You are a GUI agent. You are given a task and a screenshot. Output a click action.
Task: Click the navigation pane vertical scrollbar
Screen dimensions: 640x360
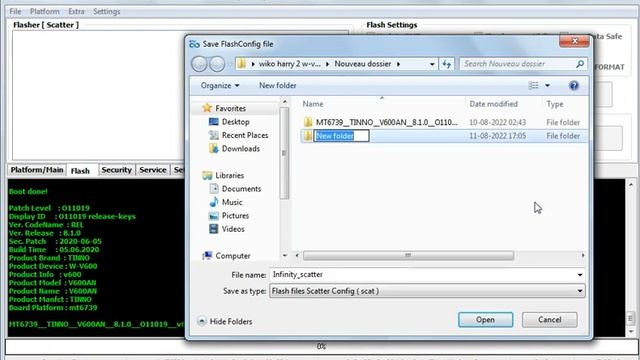[x=284, y=153]
